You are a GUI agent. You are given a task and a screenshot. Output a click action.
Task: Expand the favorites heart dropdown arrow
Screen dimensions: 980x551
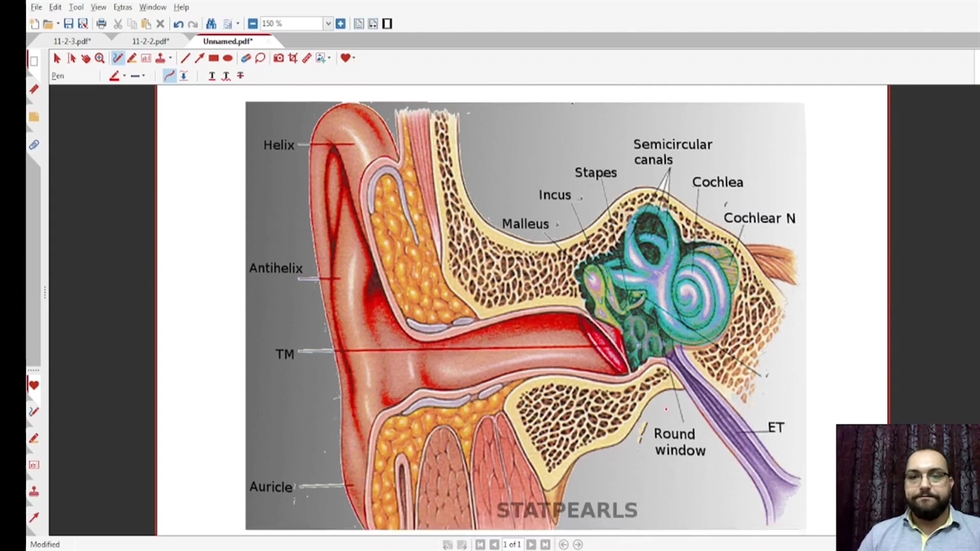point(353,58)
